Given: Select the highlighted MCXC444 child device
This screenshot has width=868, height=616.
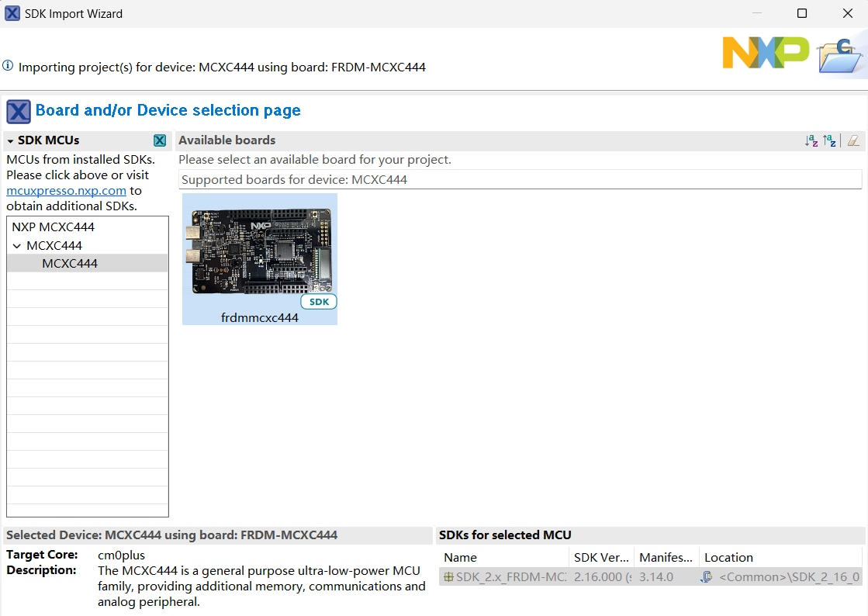Looking at the screenshot, I should click(70, 264).
